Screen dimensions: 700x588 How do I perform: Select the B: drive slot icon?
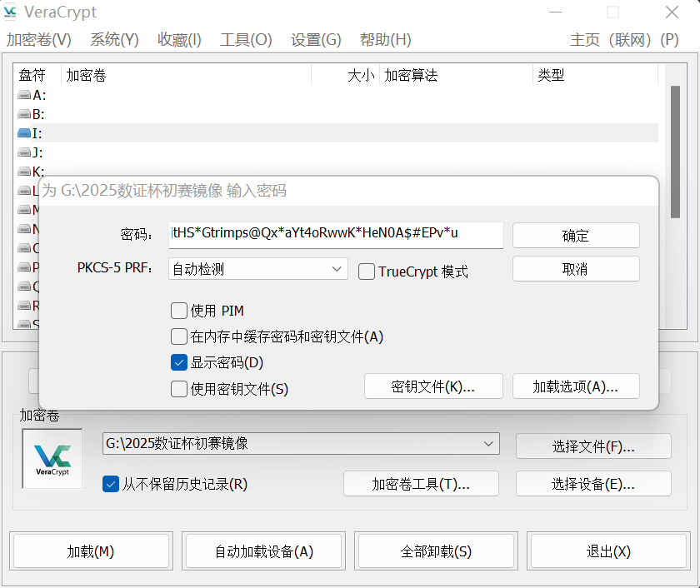tap(24, 115)
